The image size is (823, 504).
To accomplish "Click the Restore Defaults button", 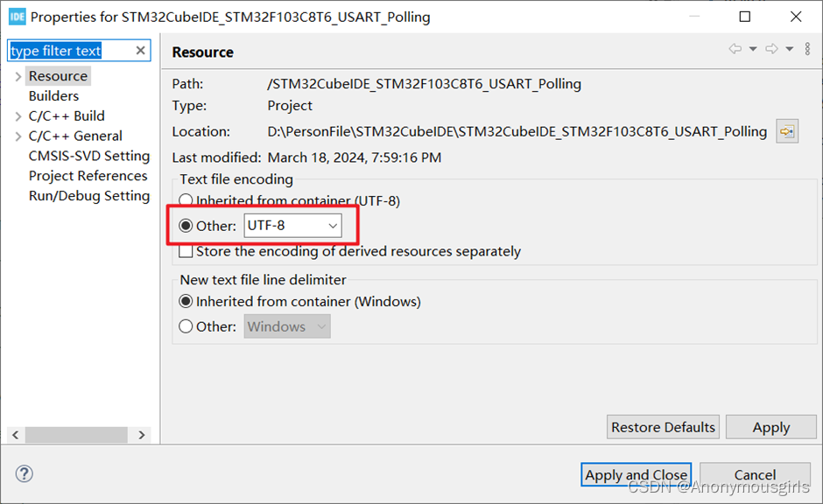I will pos(663,427).
